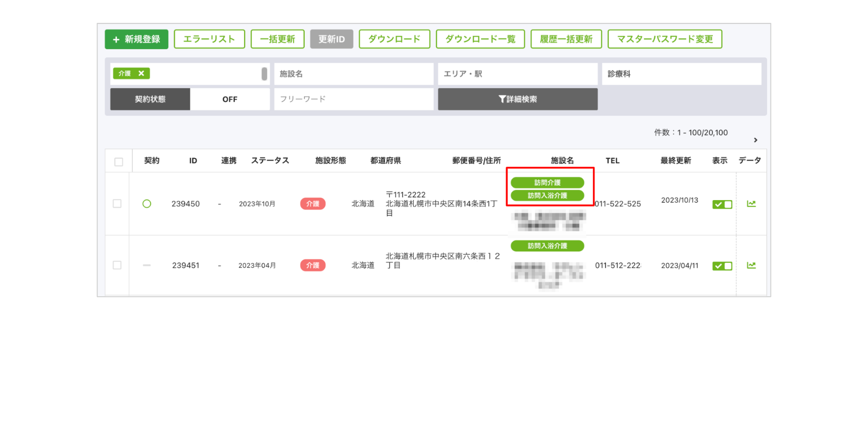
Task: Open the エラーリスト
Action: click(209, 39)
